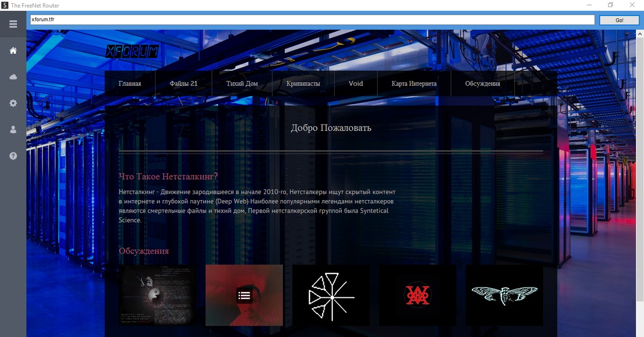
Task: Open the help question mark icon
Action: pos(13,156)
